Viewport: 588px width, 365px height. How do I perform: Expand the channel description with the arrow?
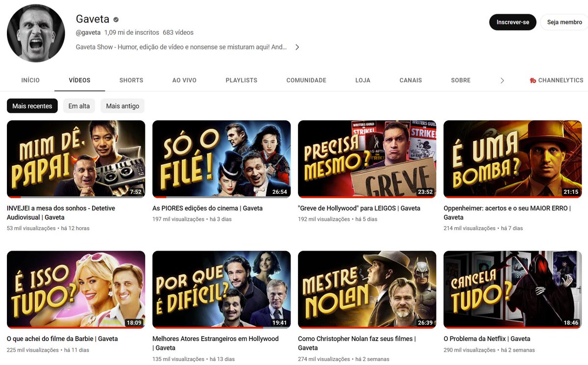[x=297, y=47]
